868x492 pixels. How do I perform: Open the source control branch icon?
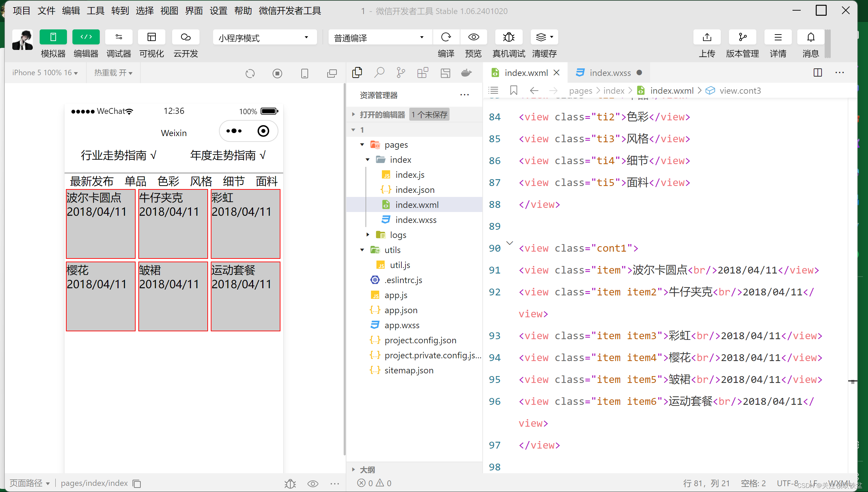pos(401,72)
